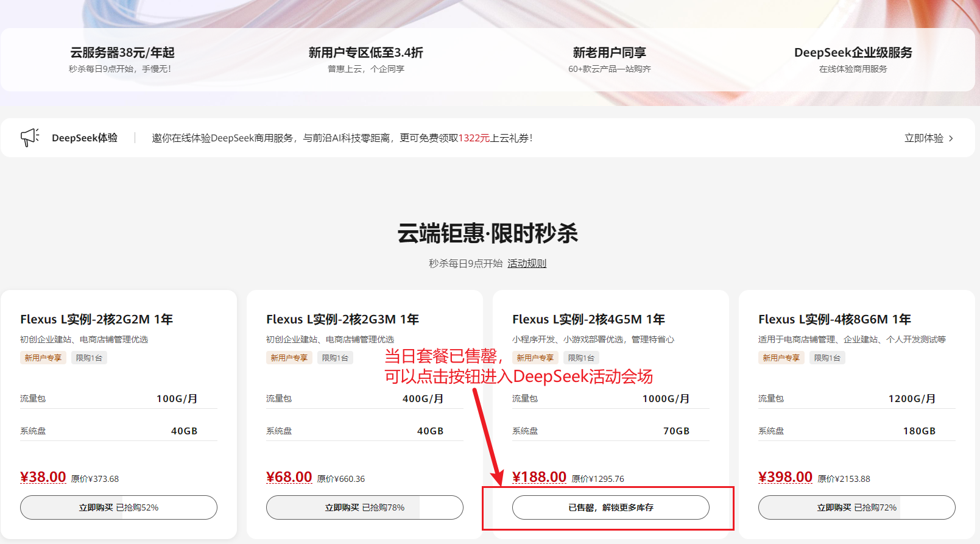Select the 新用户专区低至3.4折 tab
The height and width of the screenshot is (544, 980).
[366, 60]
